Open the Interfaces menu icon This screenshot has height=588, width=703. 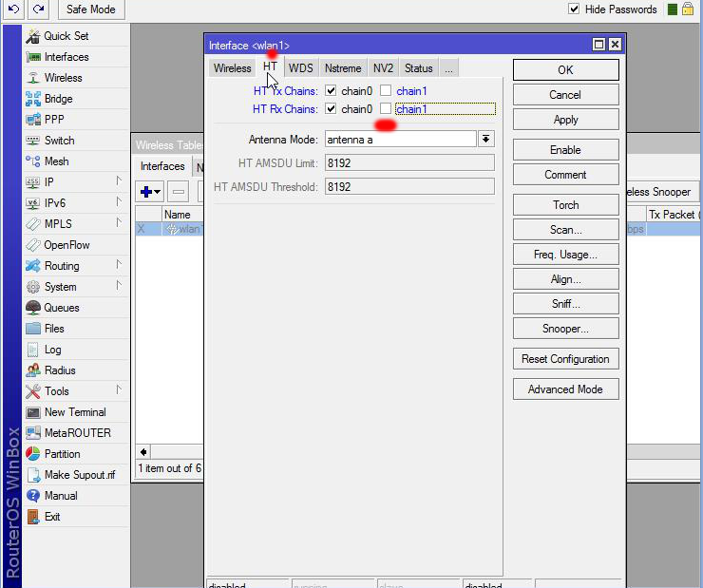coord(33,57)
